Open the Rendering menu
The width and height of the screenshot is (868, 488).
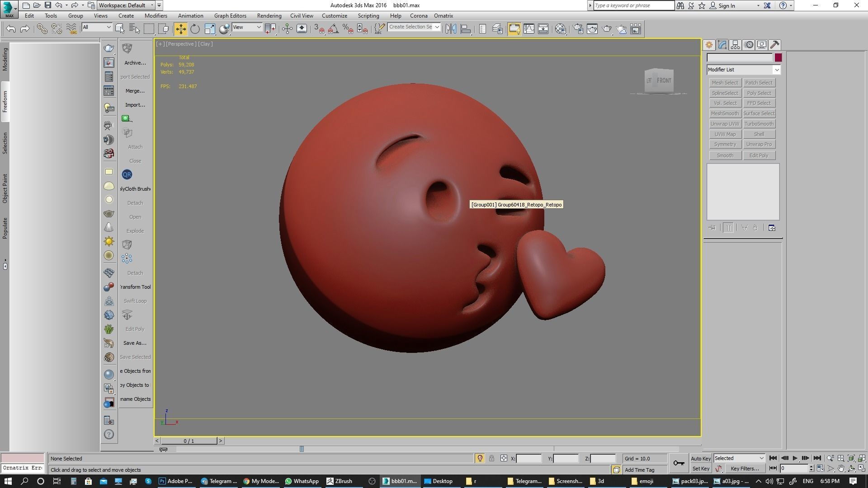point(269,16)
